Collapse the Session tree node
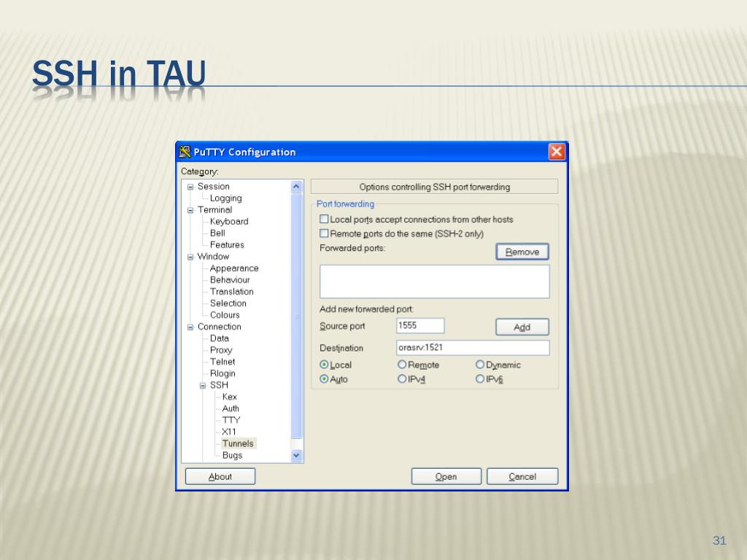The image size is (747, 560). [190, 187]
